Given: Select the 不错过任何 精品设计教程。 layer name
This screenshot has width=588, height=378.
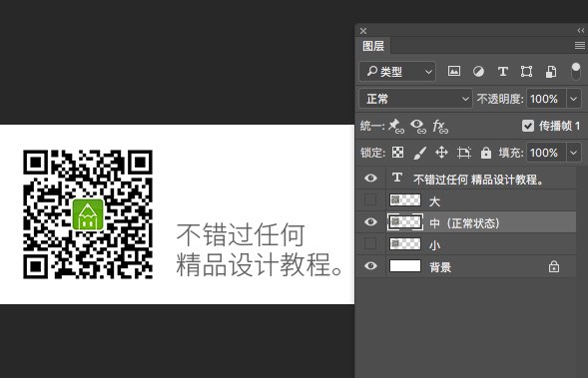Looking at the screenshot, I should point(478,180).
